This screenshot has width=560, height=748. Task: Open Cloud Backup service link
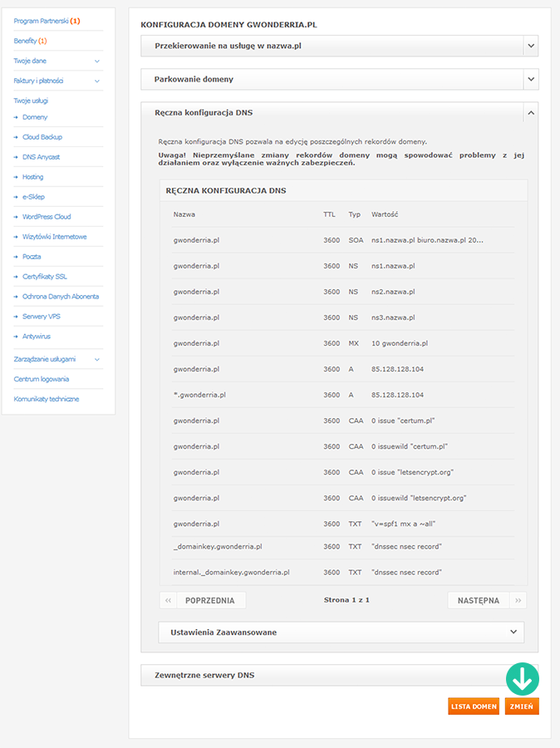coord(42,137)
